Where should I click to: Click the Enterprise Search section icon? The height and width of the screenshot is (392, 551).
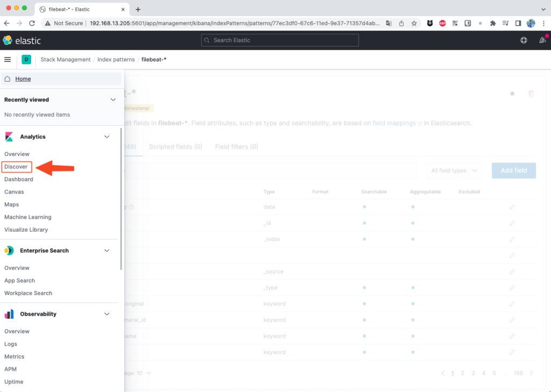(9, 251)
